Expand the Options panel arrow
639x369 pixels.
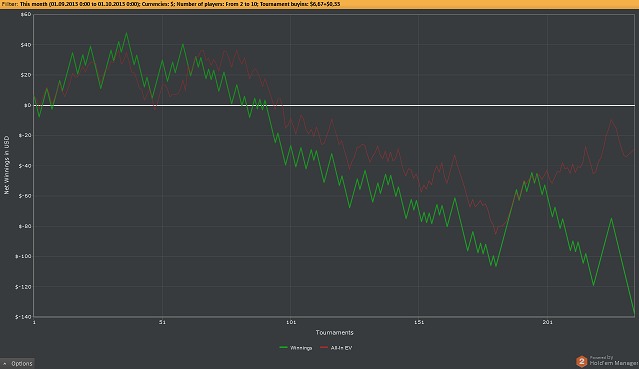pyautogui.click(x=4, y=363)
